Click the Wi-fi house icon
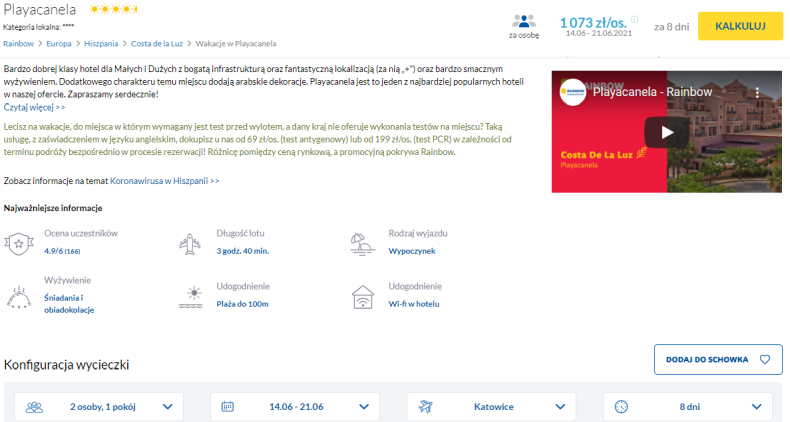Screen dimensions: 790x422 click(363, 297)
